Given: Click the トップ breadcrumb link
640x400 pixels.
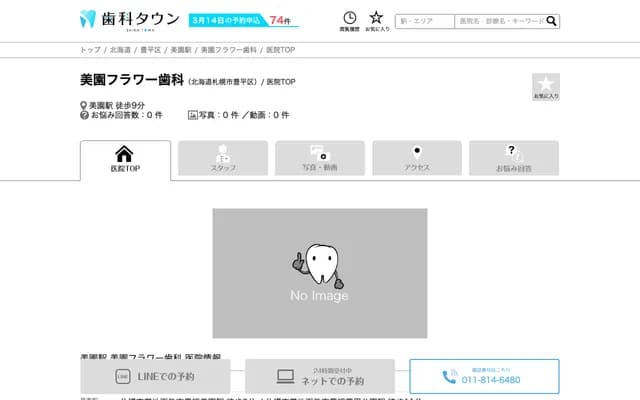Looking at the screenshot, I should [90, 49].
